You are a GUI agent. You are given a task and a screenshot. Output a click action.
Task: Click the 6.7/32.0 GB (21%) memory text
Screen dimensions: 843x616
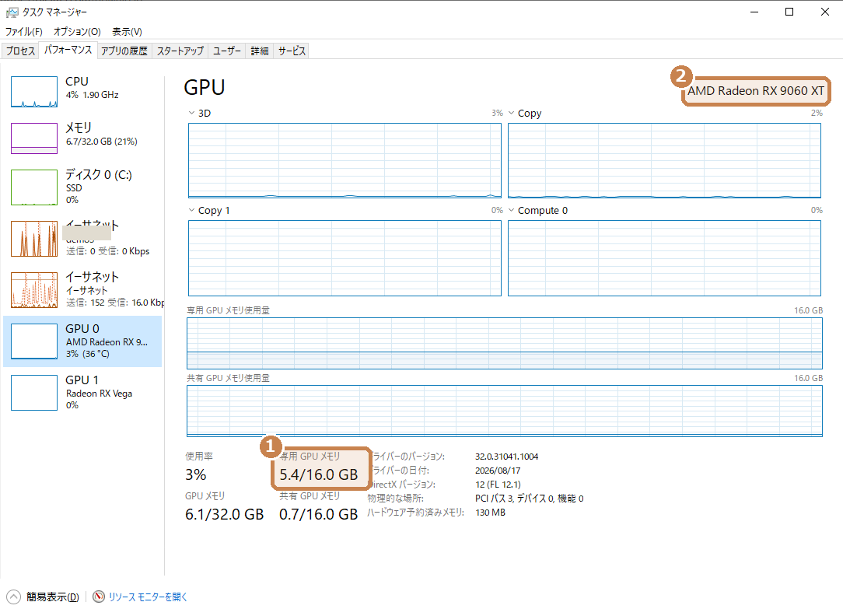pos(102,142)
